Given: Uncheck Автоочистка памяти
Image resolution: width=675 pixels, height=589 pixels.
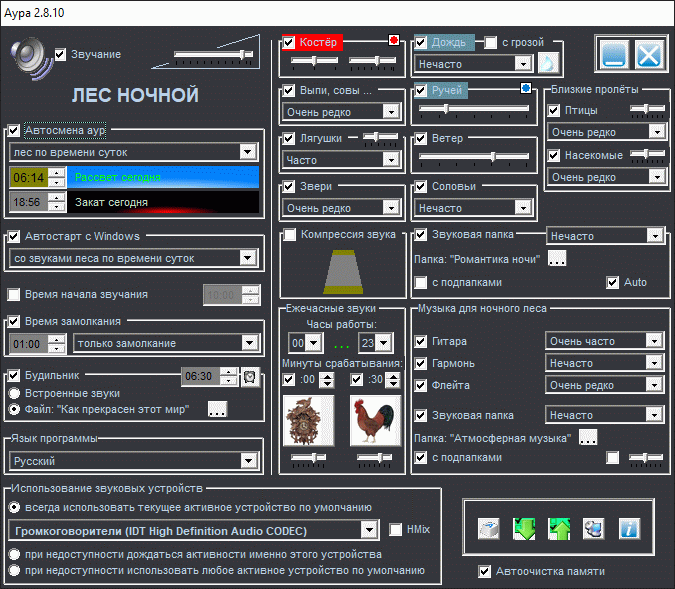Looking at the screenshot, I should [x=485, y=572].
